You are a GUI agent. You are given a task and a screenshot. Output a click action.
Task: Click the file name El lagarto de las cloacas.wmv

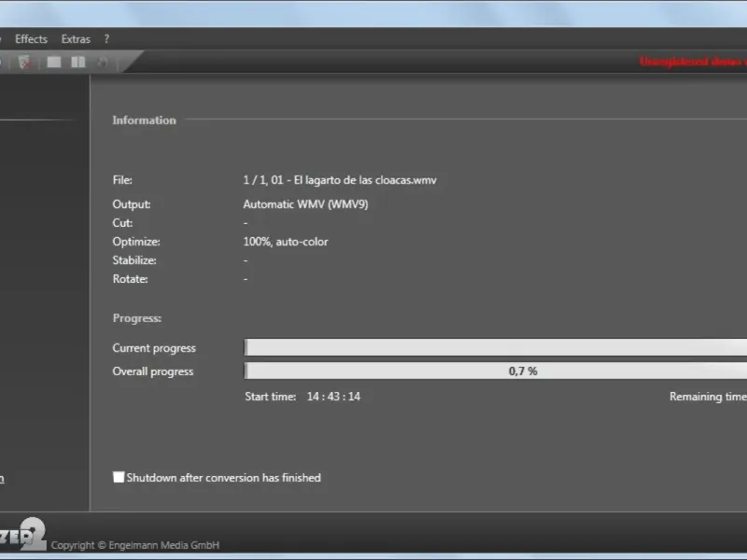[365, 180]
